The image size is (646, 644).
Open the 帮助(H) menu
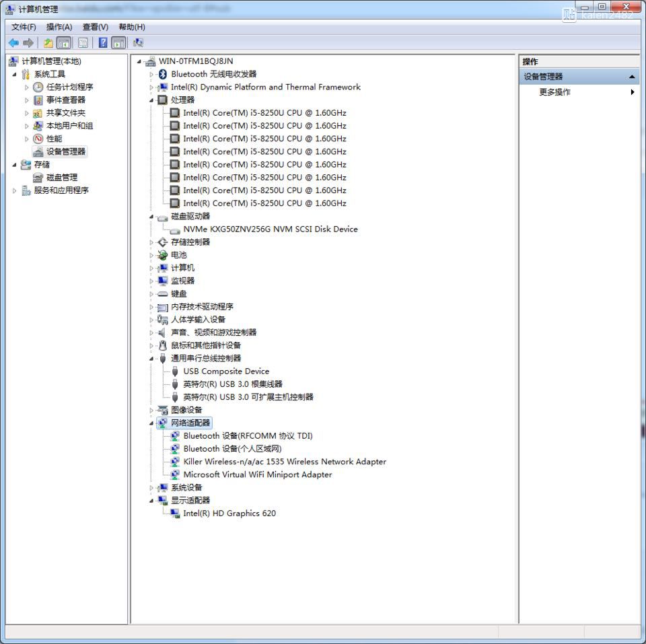tap(132, 27)
